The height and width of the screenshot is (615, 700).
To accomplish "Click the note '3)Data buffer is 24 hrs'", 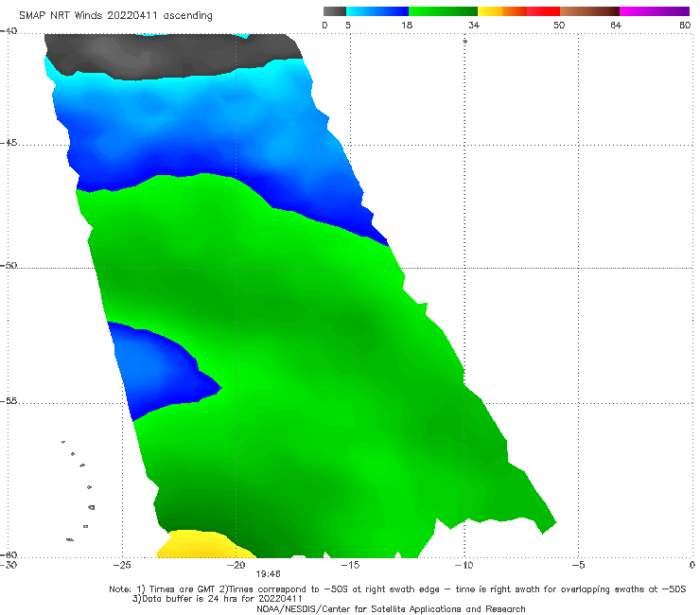I will 218,599.
